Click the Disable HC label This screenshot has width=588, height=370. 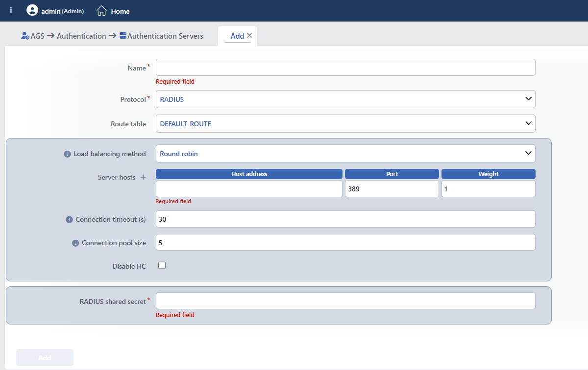tap(129, 266)
